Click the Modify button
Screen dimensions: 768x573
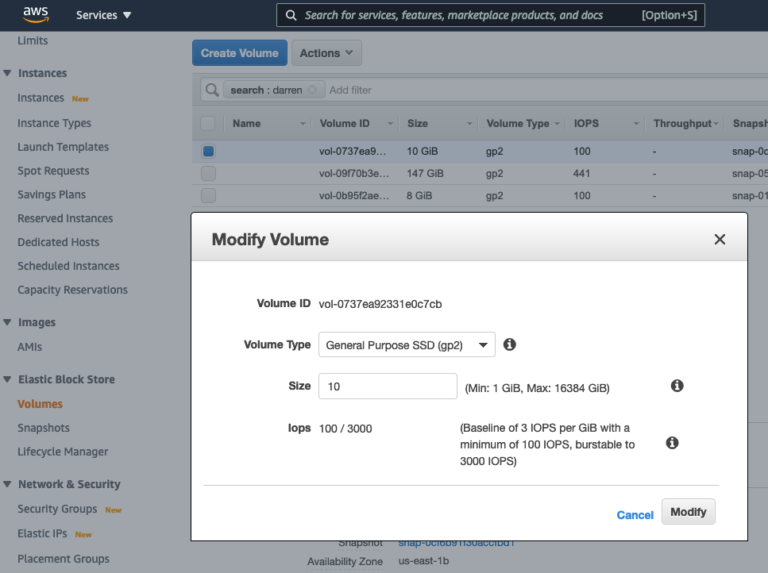tap(688, 512)
